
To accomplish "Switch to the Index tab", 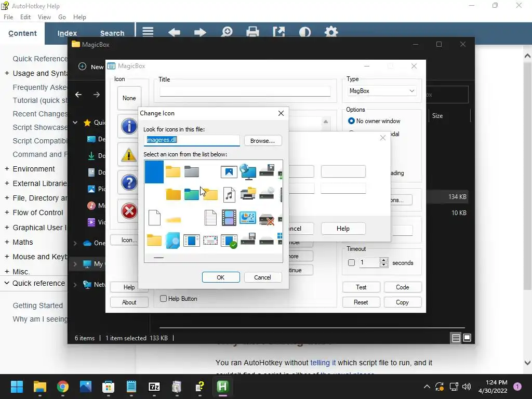I will click(x=67, y=33).
